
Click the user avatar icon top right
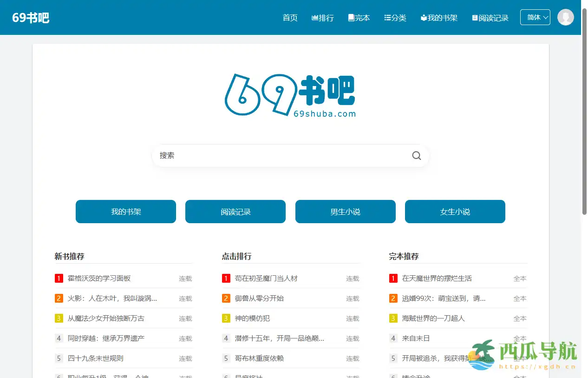tap(565, 17)
